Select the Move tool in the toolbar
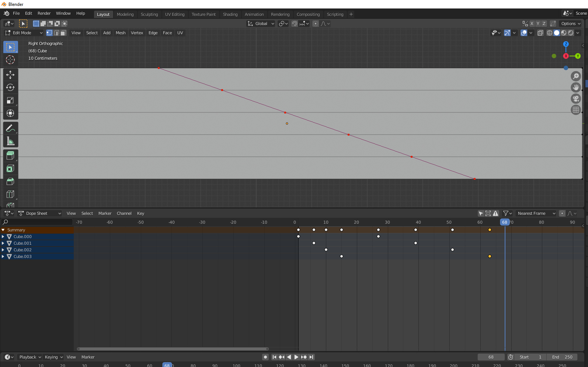This screenshot has width=588, height=367. (10, 75)
